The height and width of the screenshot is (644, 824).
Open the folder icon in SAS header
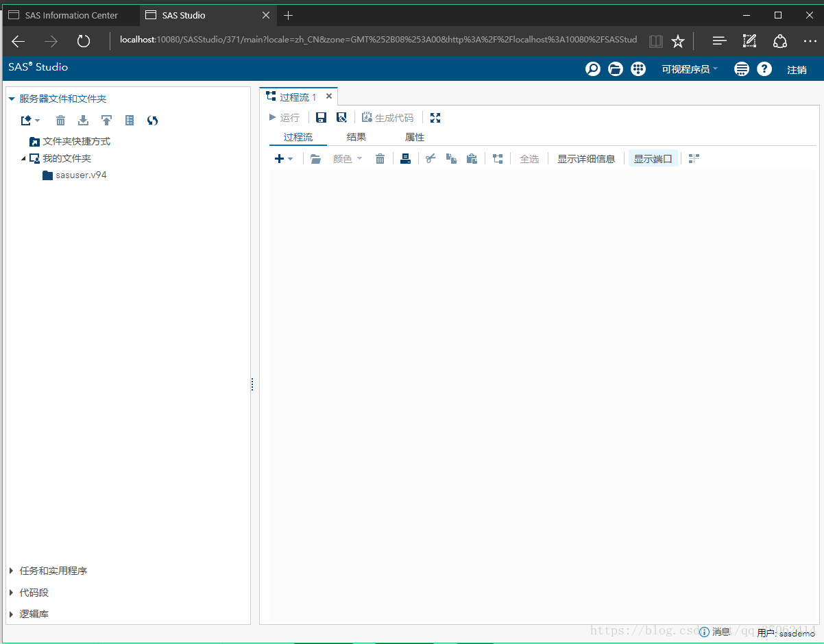click(616, 69)
